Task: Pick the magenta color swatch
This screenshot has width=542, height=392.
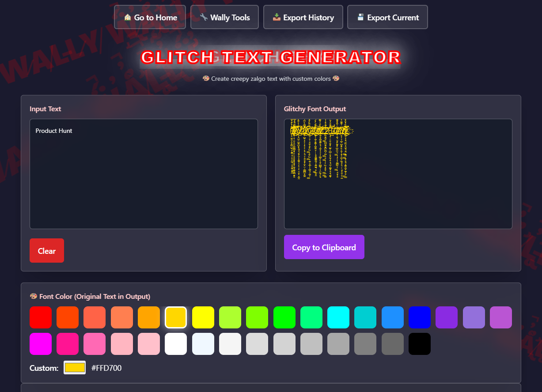Action: (x=41, y=344)
